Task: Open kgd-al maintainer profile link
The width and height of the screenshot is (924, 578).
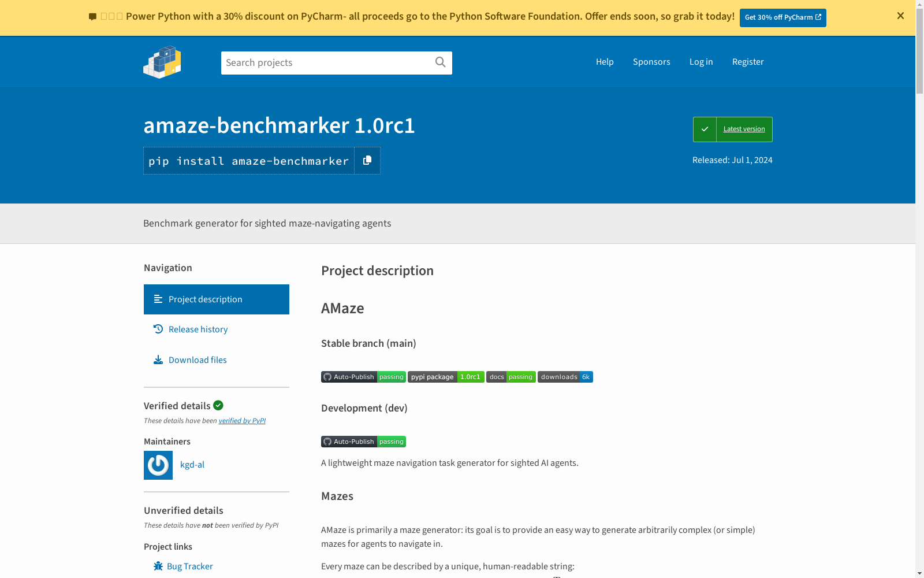Action: coord(192,465)
